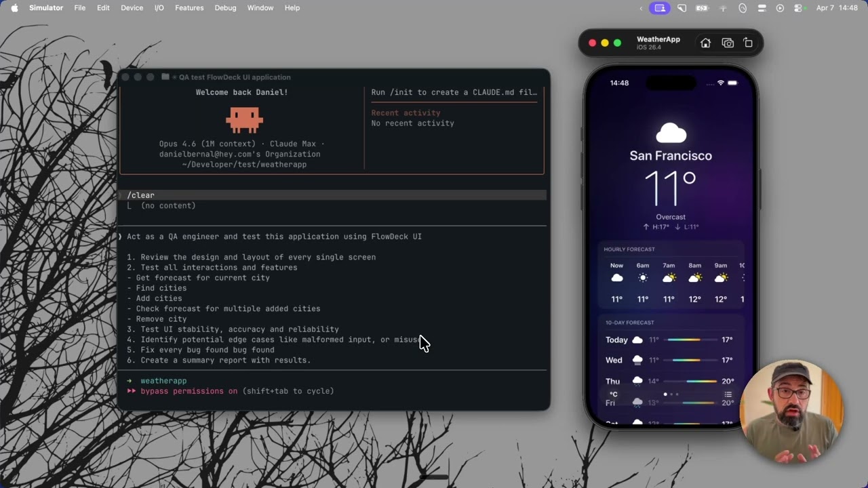This screenshot has height=488, width=868.
Task: Click the 'Recent activity' heading in terminal
Action: pyautogui.click(x=406, y=113)
